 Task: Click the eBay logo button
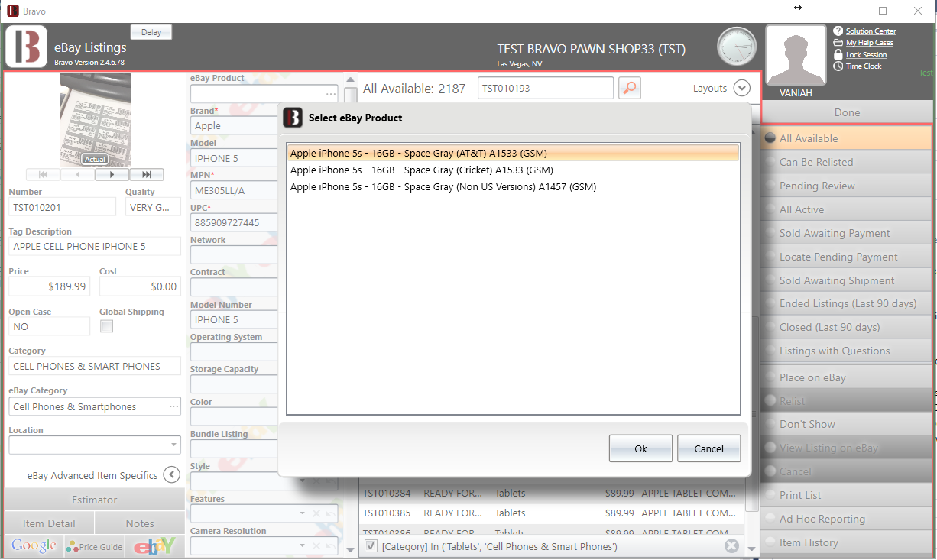[154, 545]
